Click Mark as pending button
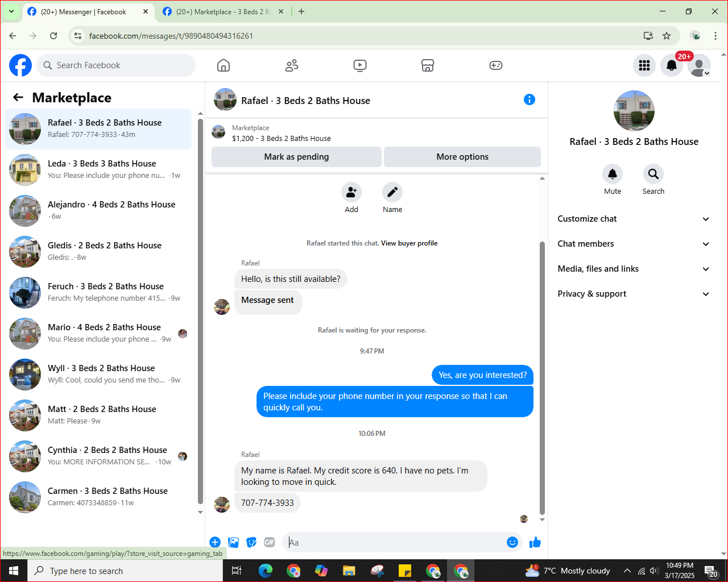 (x=296, y=157)
